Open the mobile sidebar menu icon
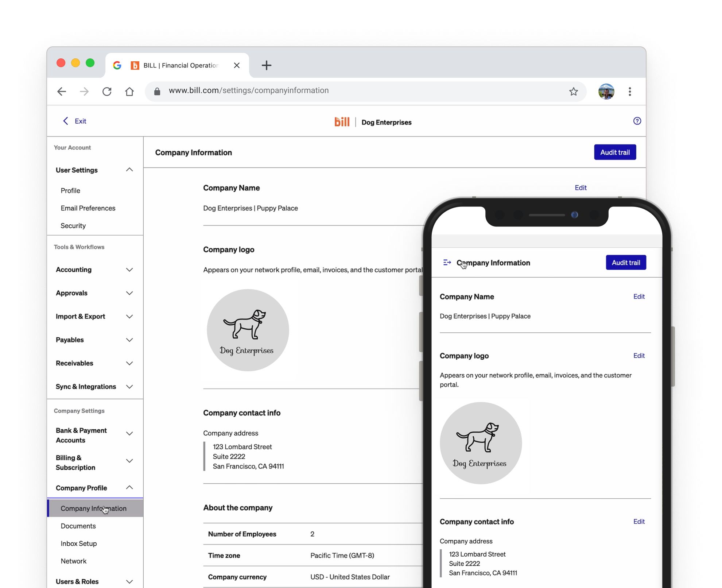Viewport: 722px width, 588px height. coord(447,262)
